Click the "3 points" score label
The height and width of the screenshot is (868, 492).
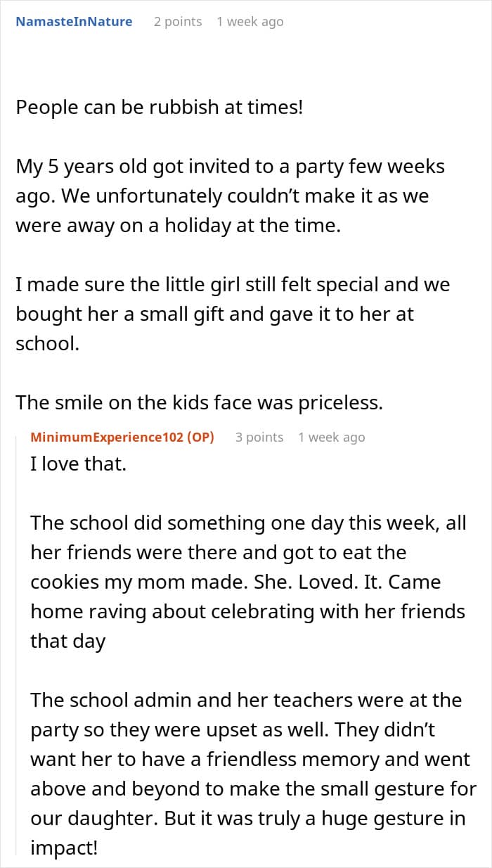tap(259, 437)
